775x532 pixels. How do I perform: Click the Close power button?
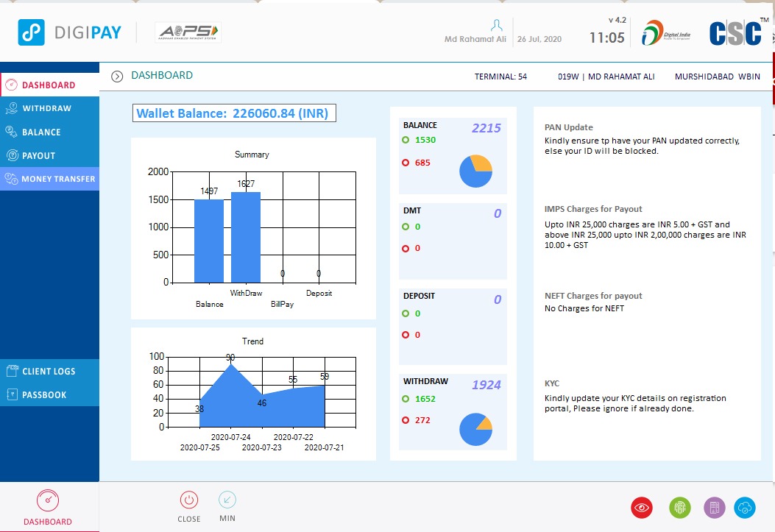pyautogui.click(x=189, y=500)
